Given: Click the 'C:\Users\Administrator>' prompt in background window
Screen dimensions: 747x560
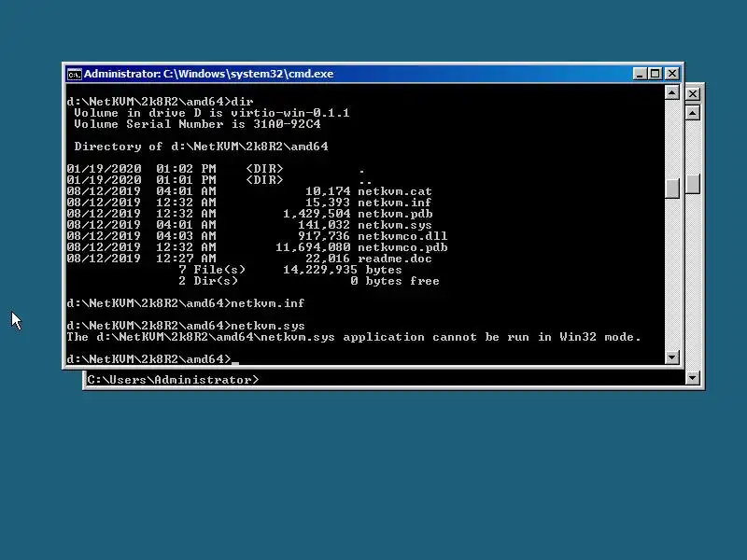Looking at the screenshot, I should pyautogui.click(x=173, y=380).
